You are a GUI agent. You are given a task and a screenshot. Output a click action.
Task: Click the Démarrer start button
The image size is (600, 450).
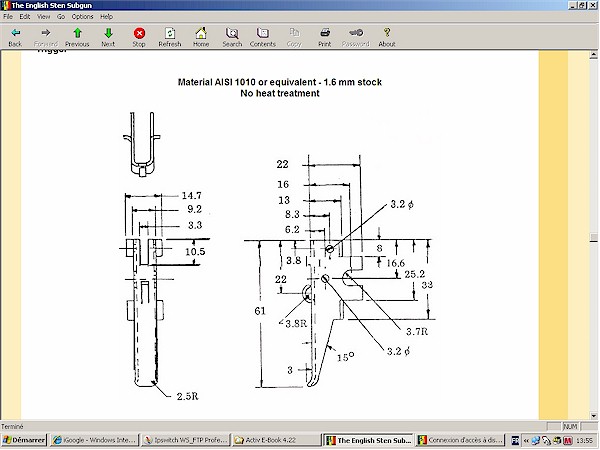[x=24, y=440]
